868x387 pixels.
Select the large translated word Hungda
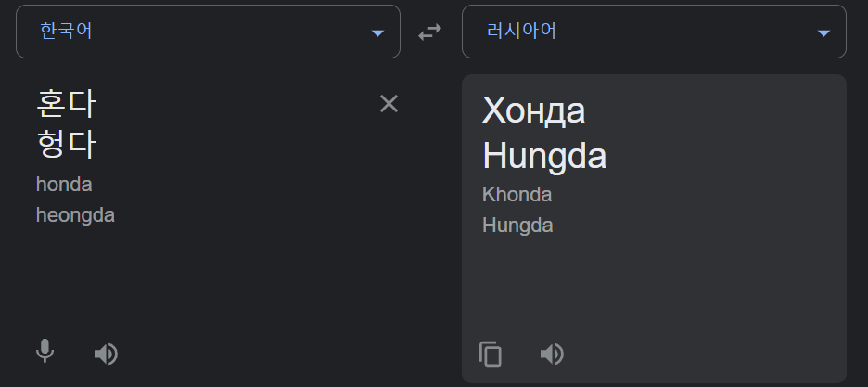pyautogui.click(x=544, y=156)
